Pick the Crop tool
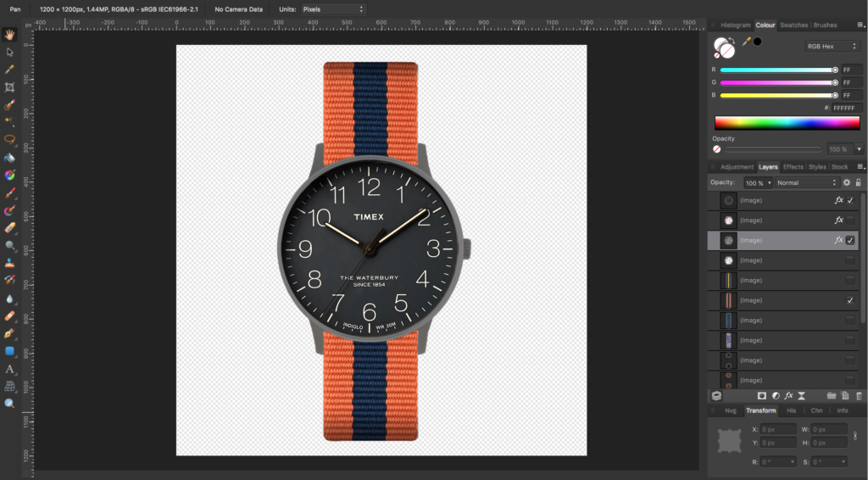Viewport: 868px width, 480px height. point(10,87)
